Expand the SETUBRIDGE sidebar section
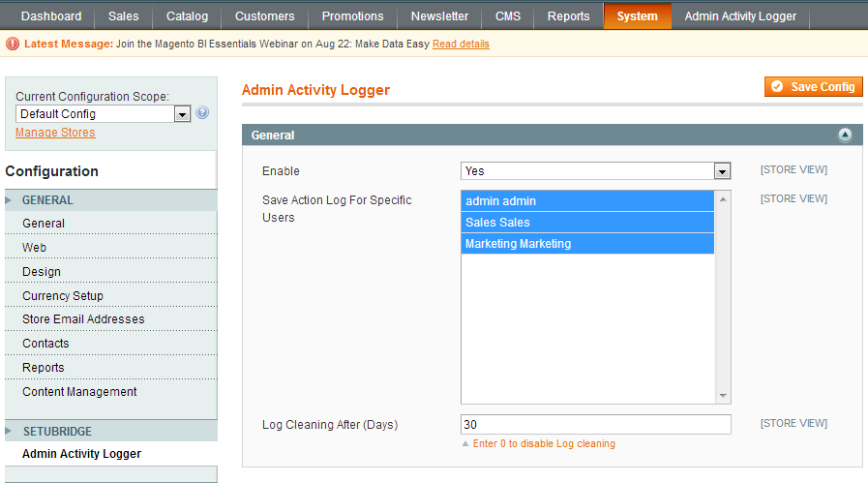 click(56, 432)
